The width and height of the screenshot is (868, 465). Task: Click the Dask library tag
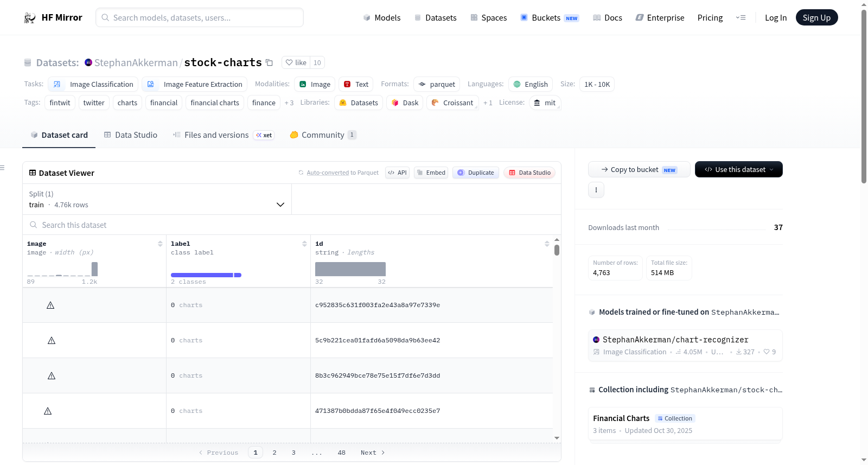click(x=405, y=103)
